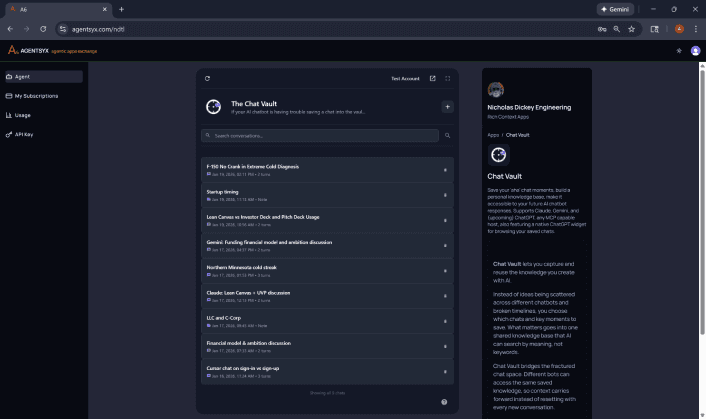Click trash icon on Cursor chat sign-in row

[x=445, y=372]
